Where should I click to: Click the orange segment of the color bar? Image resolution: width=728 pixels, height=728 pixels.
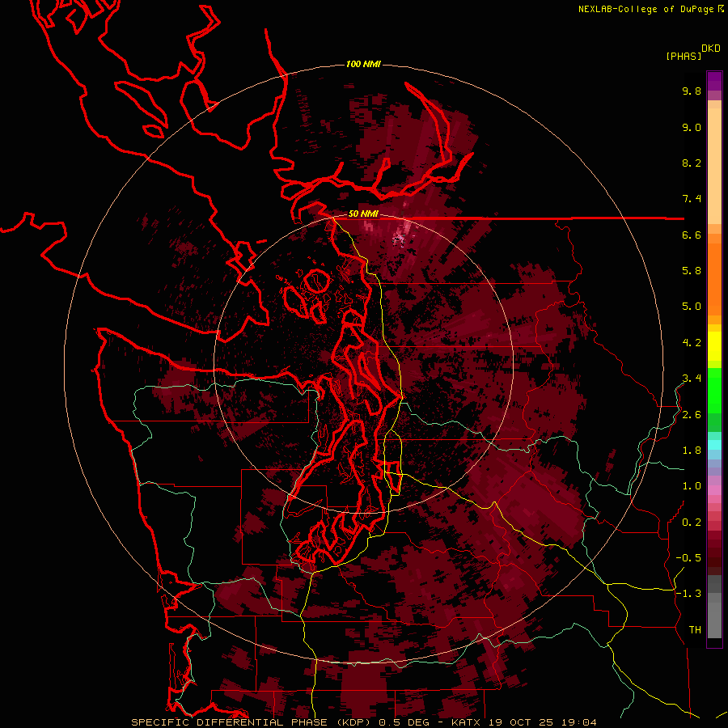click(714, 280)
